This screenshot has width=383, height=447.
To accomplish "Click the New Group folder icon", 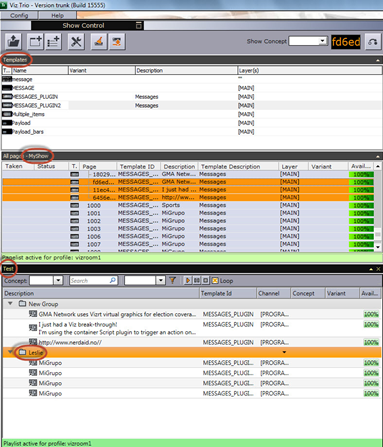I will coord(22,304).
